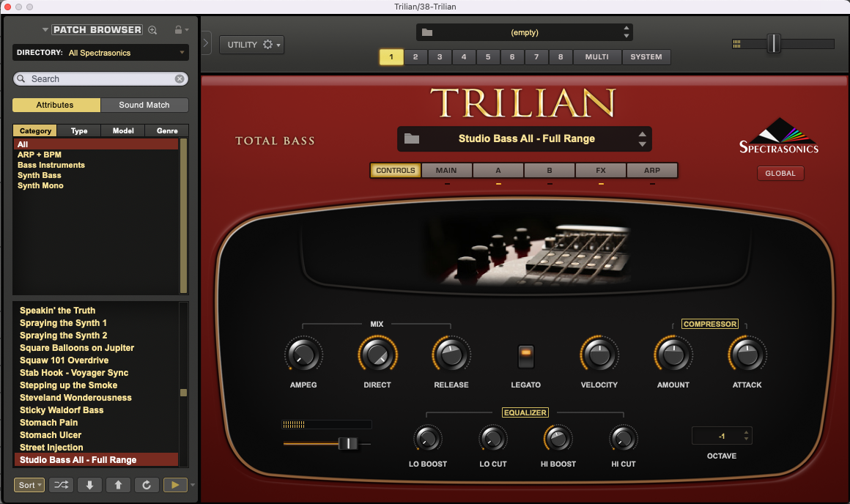Image resolution: width=850 pixels, height=504 pixels.
Task: Click the Spectrasonics logo
Action: point(779,136)
